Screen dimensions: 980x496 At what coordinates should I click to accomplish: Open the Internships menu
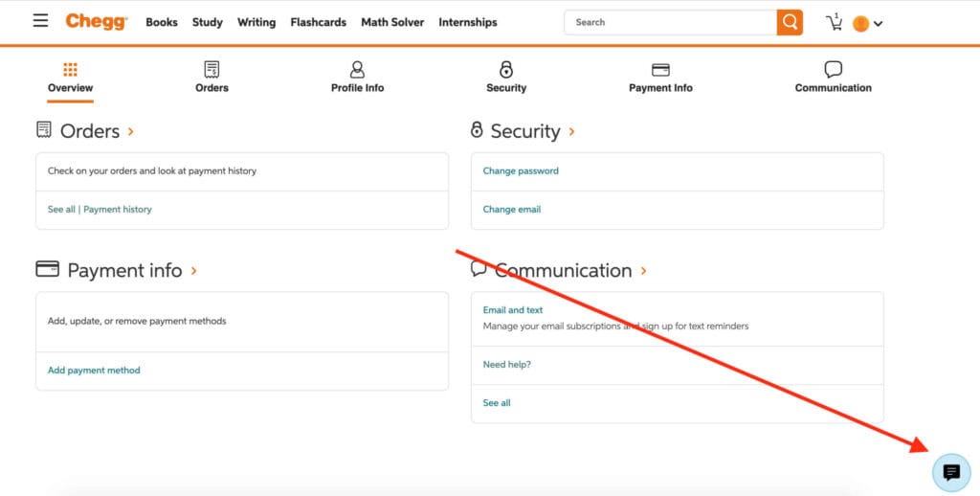(467, 23)
